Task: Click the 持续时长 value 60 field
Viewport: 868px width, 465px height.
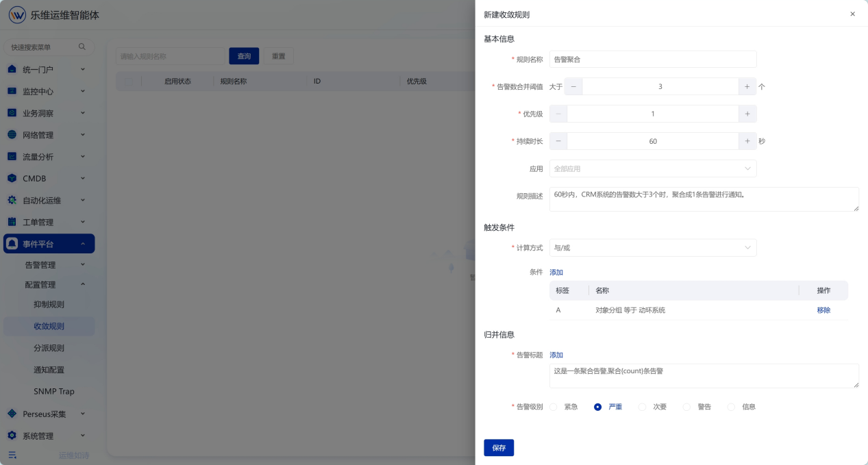Action: 653,141
